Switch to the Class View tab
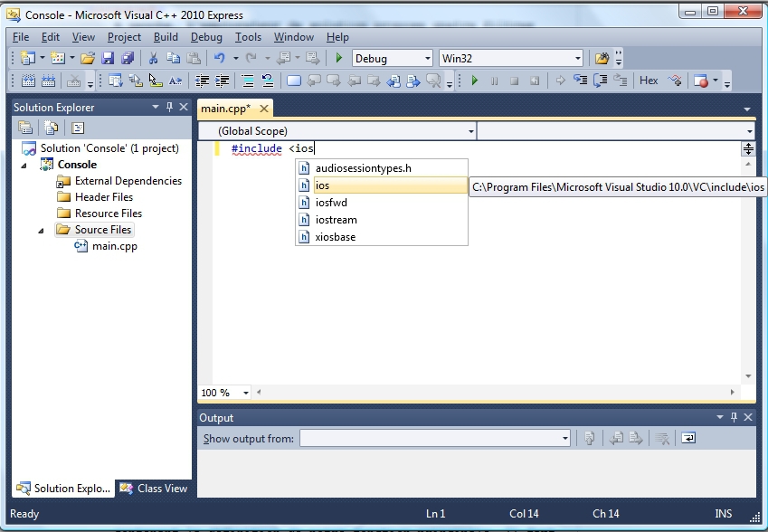 [x=154, y=489]
